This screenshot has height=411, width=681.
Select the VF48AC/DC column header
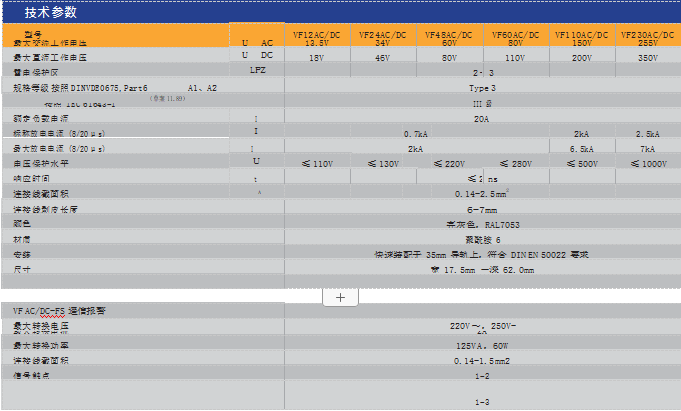tap(449, 38)
